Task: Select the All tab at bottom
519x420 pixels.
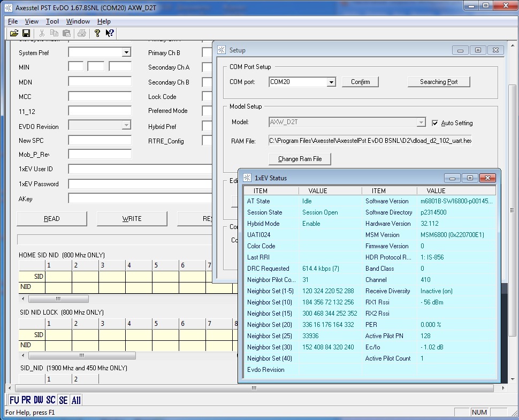Action: [76, 400]
